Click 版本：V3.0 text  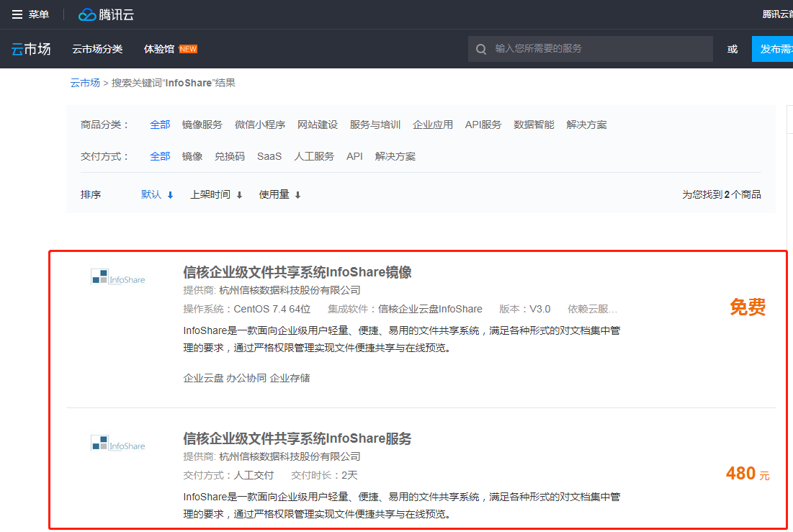click(x=524, y=309)
